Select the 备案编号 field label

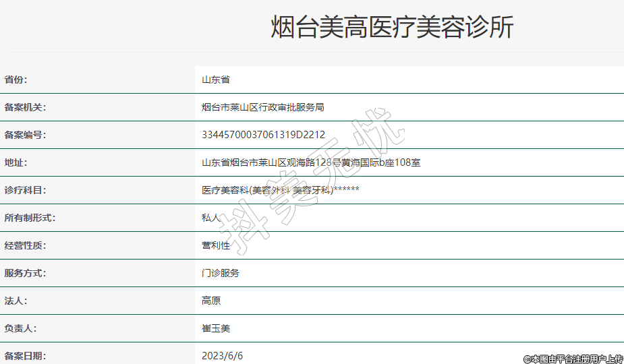tap(25, 135)
